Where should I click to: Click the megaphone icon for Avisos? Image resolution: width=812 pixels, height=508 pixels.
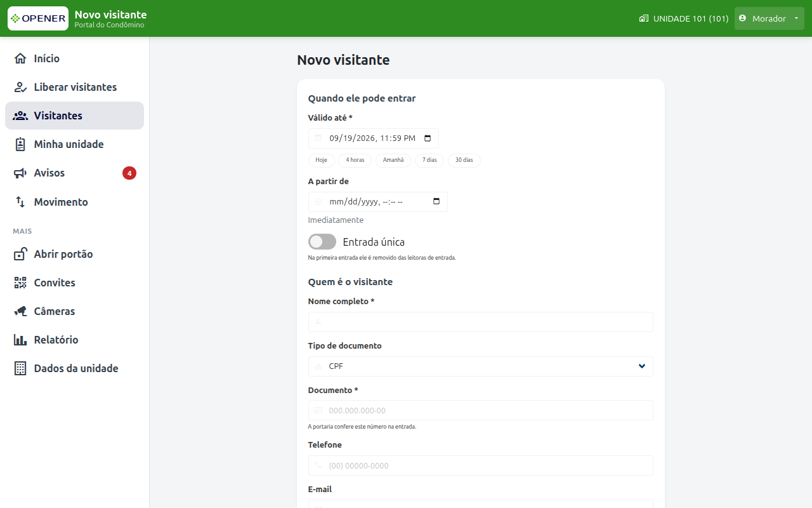pyautogui.click(x=20, y=173)
